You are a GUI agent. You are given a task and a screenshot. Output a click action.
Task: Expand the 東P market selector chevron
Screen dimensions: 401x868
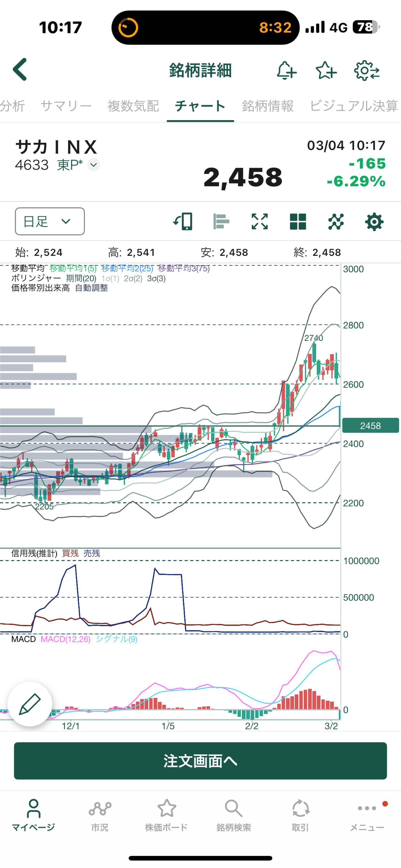point(94,165)
